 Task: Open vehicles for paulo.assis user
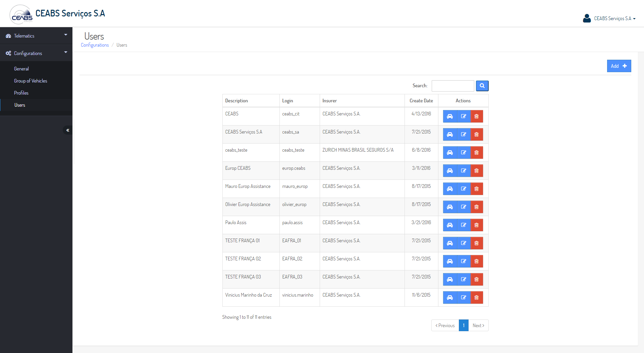click(x=450, y=225)
